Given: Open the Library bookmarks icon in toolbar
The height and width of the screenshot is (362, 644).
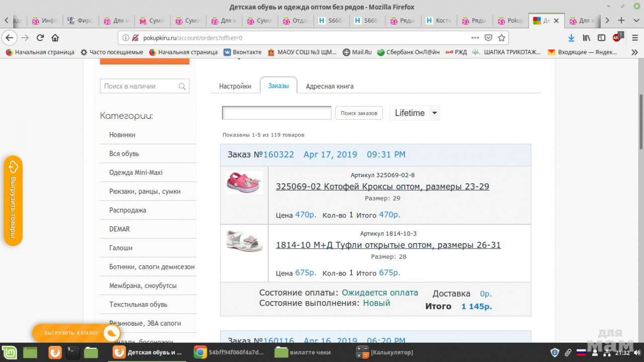Looking at the screenshot, I should 586,38.
